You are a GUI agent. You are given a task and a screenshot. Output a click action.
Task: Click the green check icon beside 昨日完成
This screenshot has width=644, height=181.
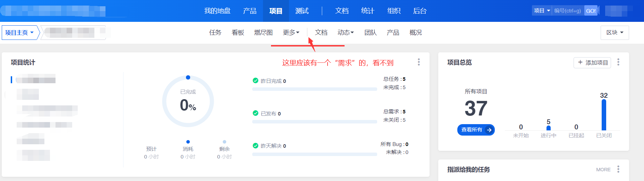click(x=256, y=81)
